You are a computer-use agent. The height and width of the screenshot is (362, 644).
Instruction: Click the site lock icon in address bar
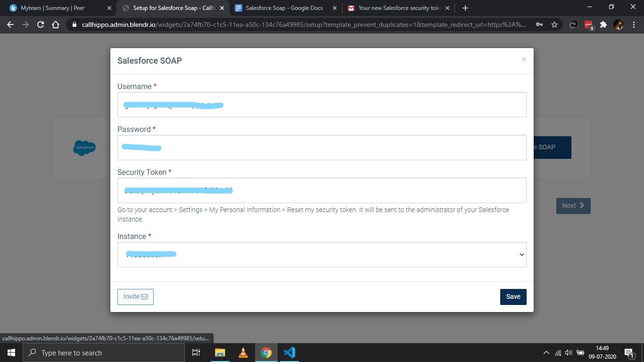click(x=74, y=25)
